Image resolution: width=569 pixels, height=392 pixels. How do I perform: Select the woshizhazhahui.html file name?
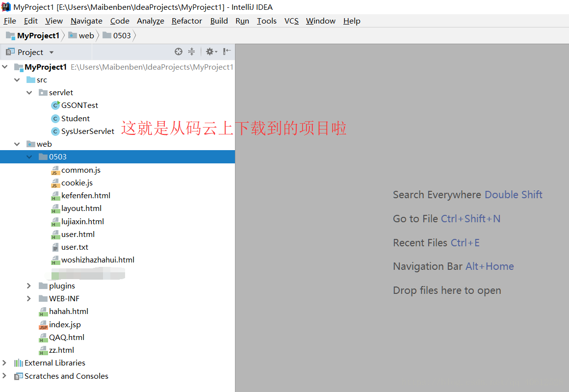coord(98,260)
